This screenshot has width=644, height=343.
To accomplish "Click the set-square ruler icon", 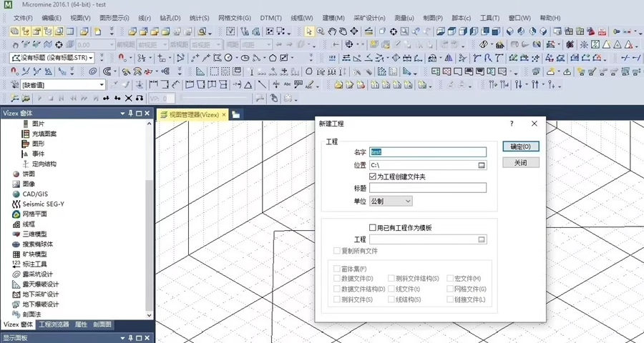I will [x=200, y=71].
